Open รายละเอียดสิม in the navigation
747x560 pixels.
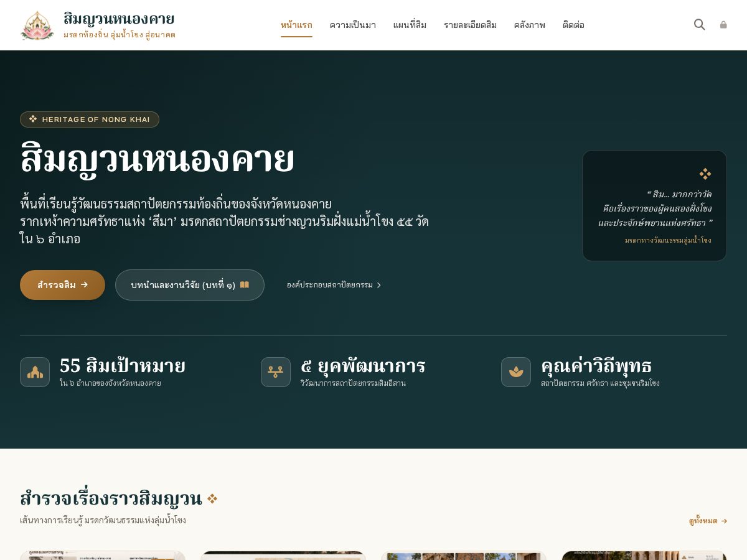470,25
